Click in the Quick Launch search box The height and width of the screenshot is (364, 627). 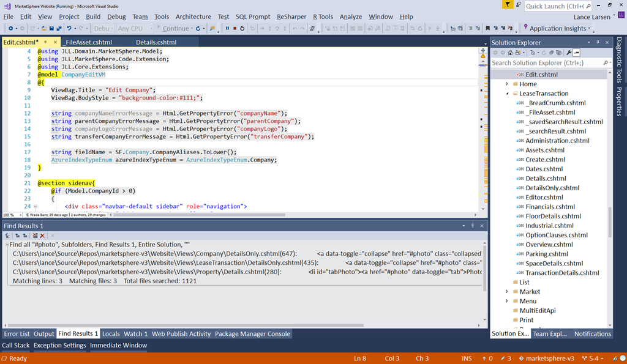(558, 6)
